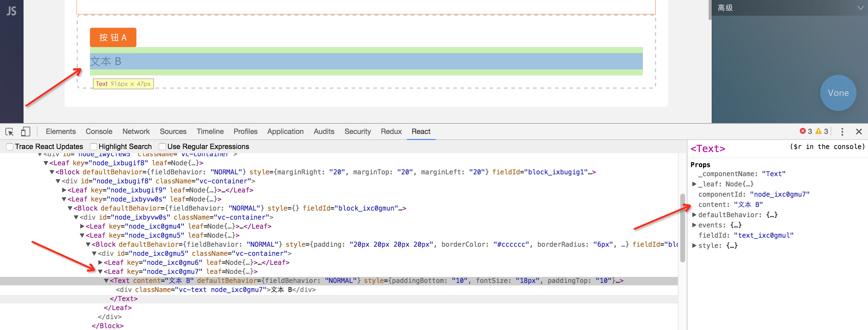Activate the inspect element picker icon
The image size is (868, 330).
coord(9,132)
